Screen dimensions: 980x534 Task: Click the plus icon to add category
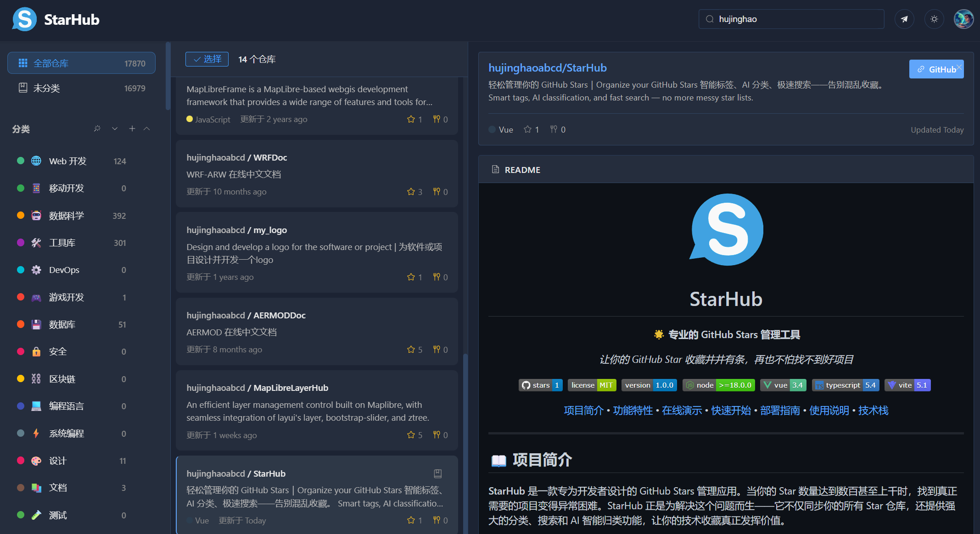132,128
